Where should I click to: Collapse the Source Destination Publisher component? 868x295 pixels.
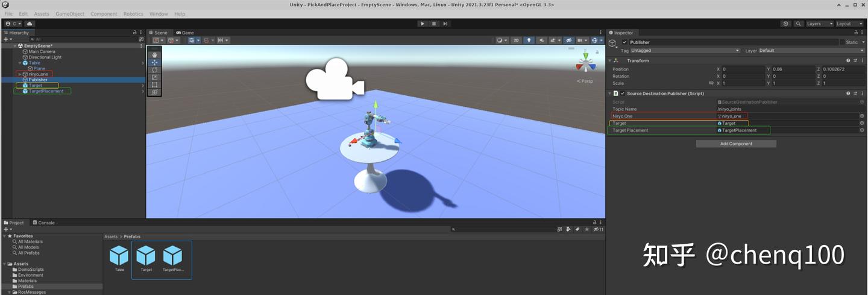click(x=610, y=94)
